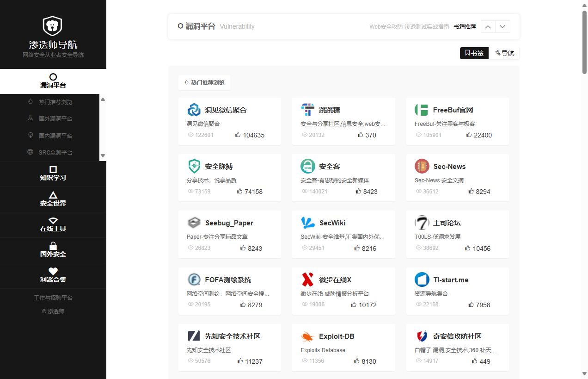Click the Seebug_Paper layered icon

pyautogui.click(x=194, y=223)
